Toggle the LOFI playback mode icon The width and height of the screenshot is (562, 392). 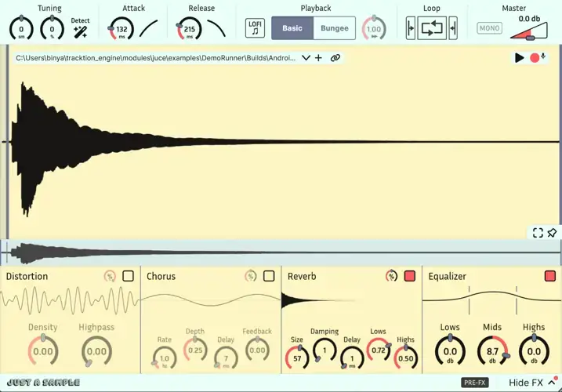(255, 28)
